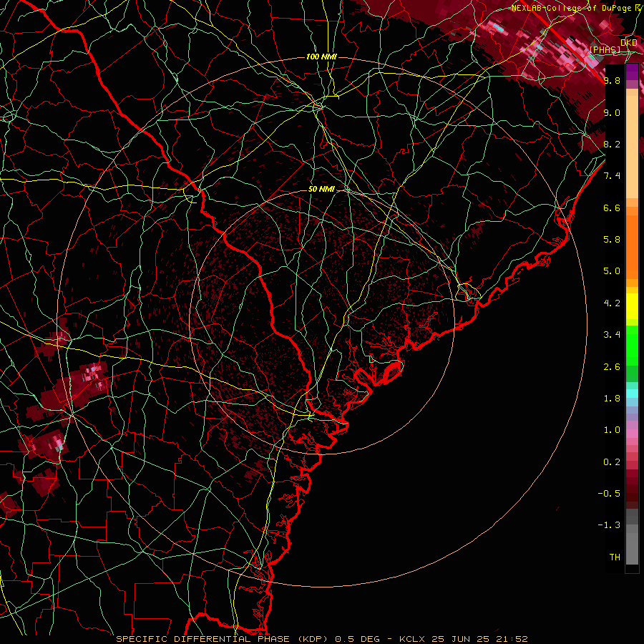Click the TH label at the legend bottom

point(615,557)
